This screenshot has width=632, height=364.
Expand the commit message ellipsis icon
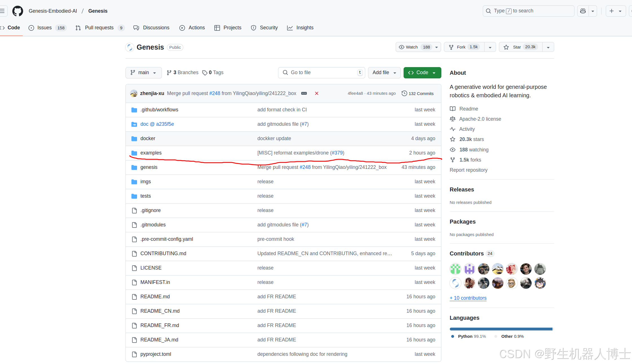pyautogui.click(x=304, y=93)
